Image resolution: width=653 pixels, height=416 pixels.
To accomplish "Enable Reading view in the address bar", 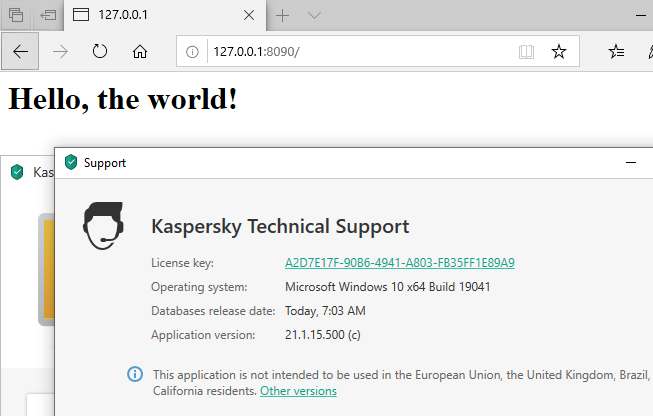I will pyautogui.click(x=526, y=52).
